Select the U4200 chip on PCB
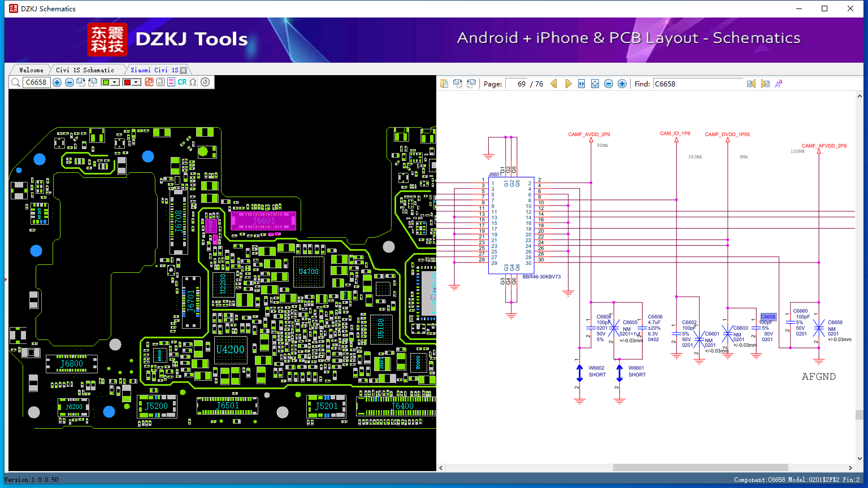This screenshot has width=868, height=488. [231, 350]
